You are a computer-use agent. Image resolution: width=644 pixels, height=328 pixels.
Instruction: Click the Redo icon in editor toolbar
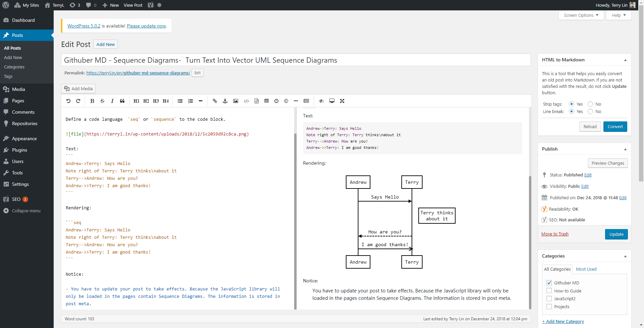click(78, 101)
